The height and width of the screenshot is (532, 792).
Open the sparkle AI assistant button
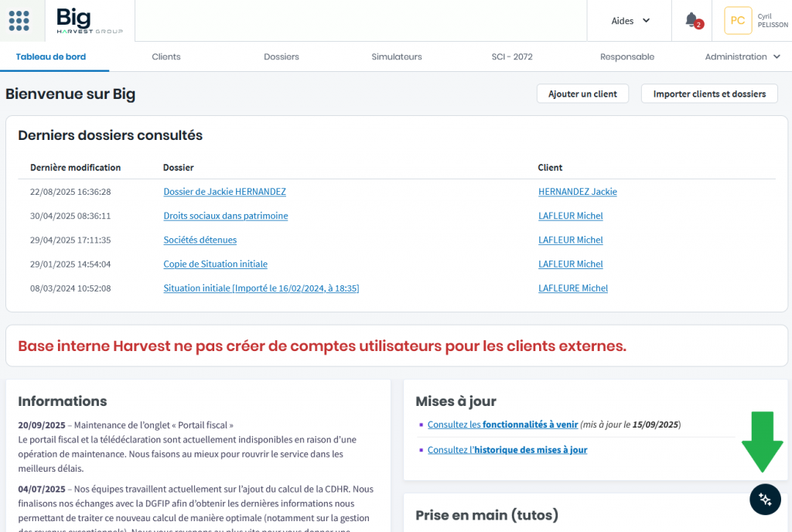tap(765, 499)
